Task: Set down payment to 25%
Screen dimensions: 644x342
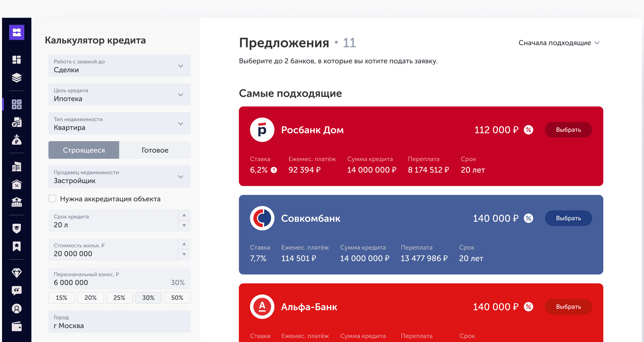Action: [119, 298]
